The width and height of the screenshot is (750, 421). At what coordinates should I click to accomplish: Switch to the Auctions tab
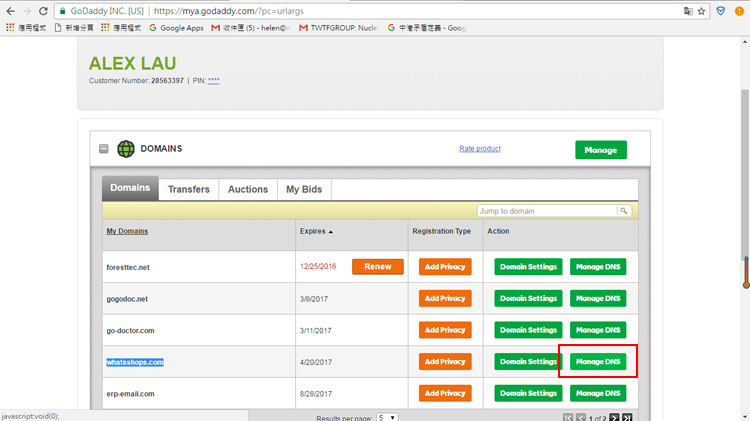tap(248, 189)
